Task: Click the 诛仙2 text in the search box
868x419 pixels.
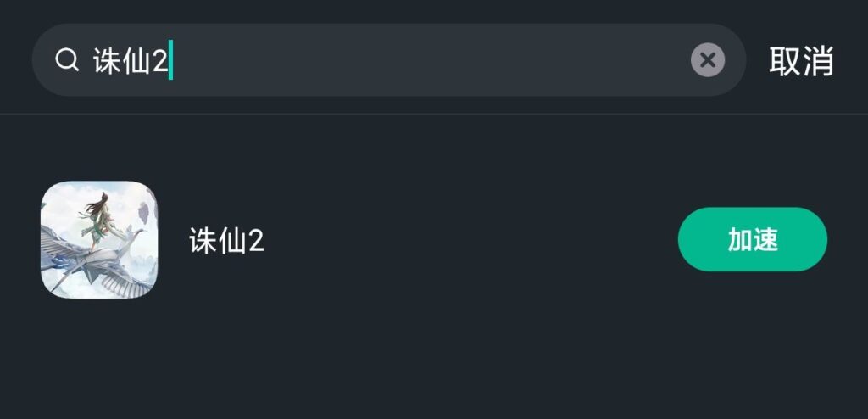Action: coord(131,61)
